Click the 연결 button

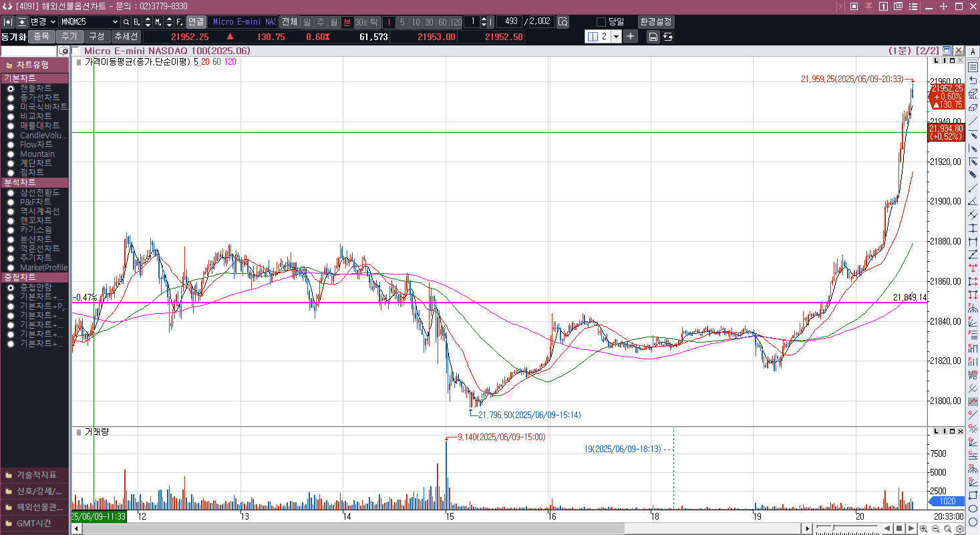click(x=196, y=22)
